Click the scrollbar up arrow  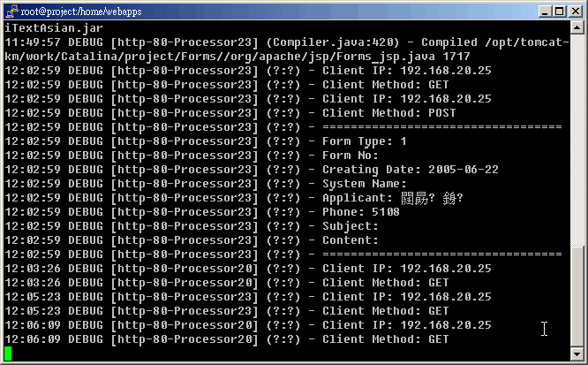(577, 29)
